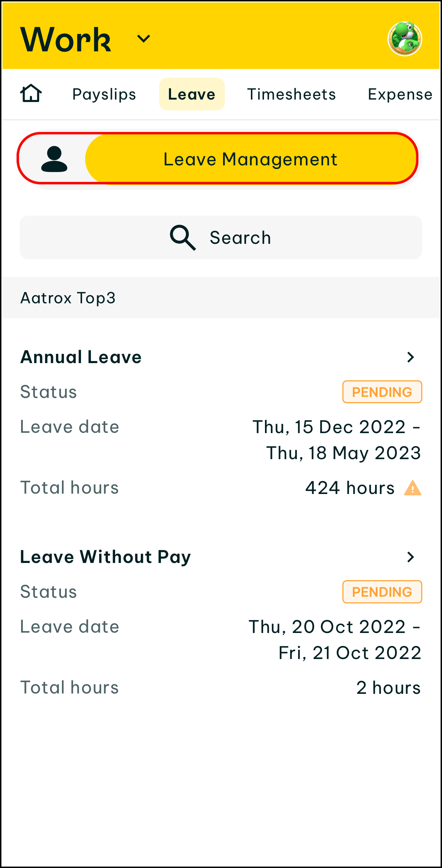
Task: Click the Aatrox Top3 employee header
Action: click(68, 298)
